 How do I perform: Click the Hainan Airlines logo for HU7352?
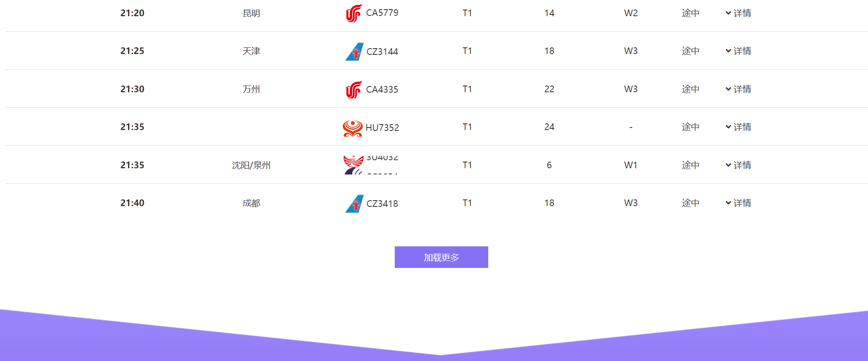pos(352,128)
